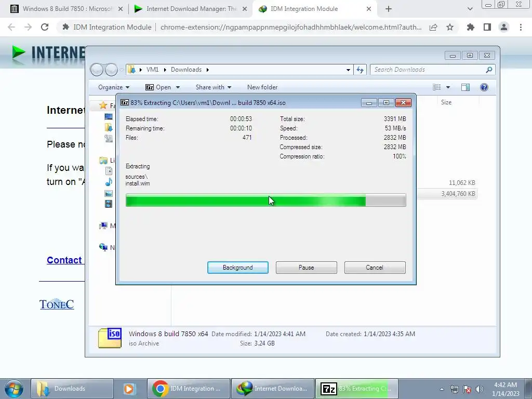Open Pictures library icon in navigation pane
The image size is (532, 399).
click(109, 193)
